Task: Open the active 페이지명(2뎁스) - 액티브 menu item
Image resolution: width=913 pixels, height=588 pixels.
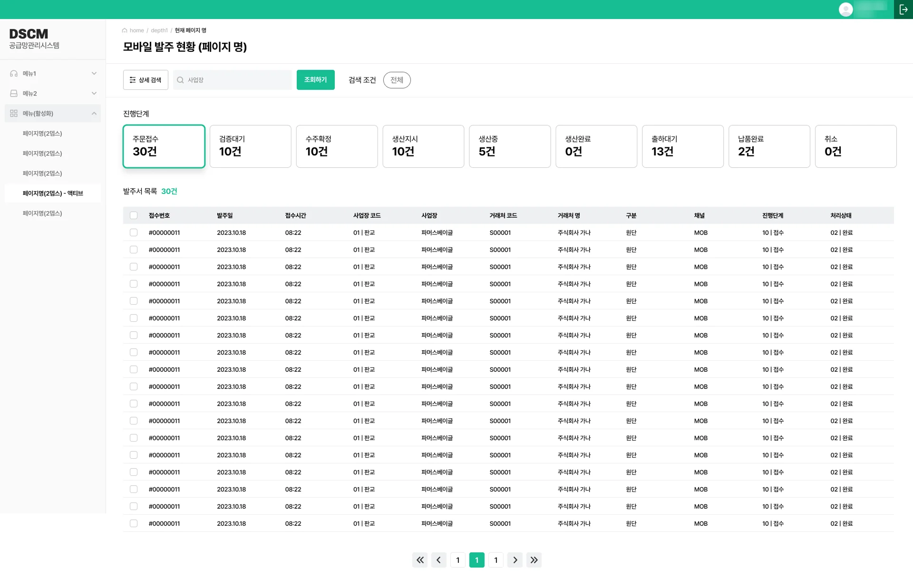Action: tap(53, 193)
